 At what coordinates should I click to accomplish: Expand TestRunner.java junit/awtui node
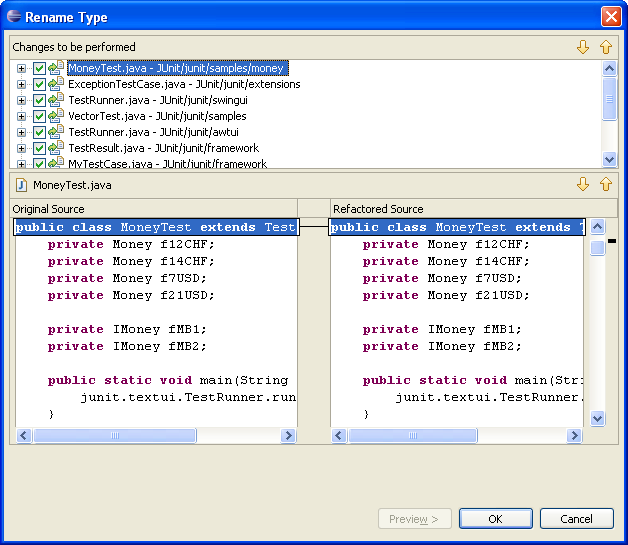(21, 133)
